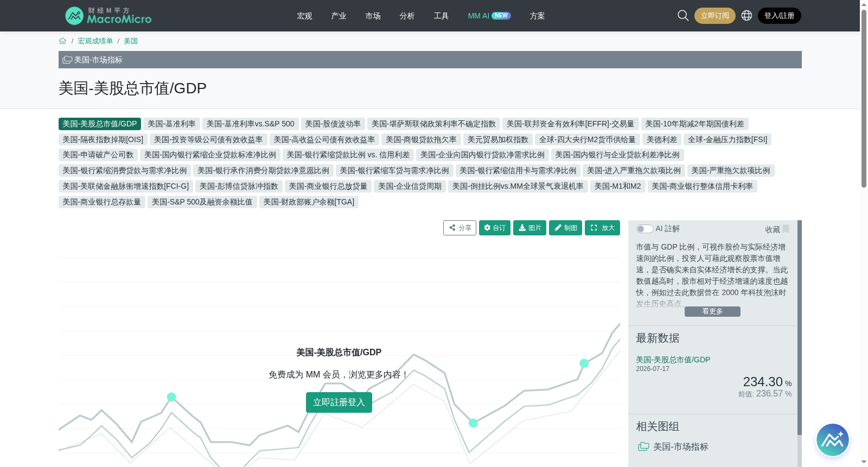Image resolution: width=868 pixels, height=467 pixels.
Task: Open the 产业 navigation menu
Action: click(x=339, y=16)
